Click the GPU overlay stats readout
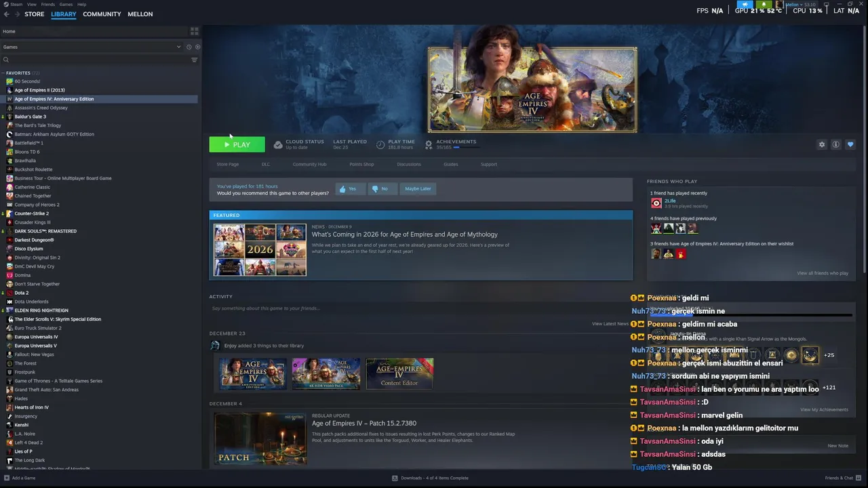 (x=758, y=11)
